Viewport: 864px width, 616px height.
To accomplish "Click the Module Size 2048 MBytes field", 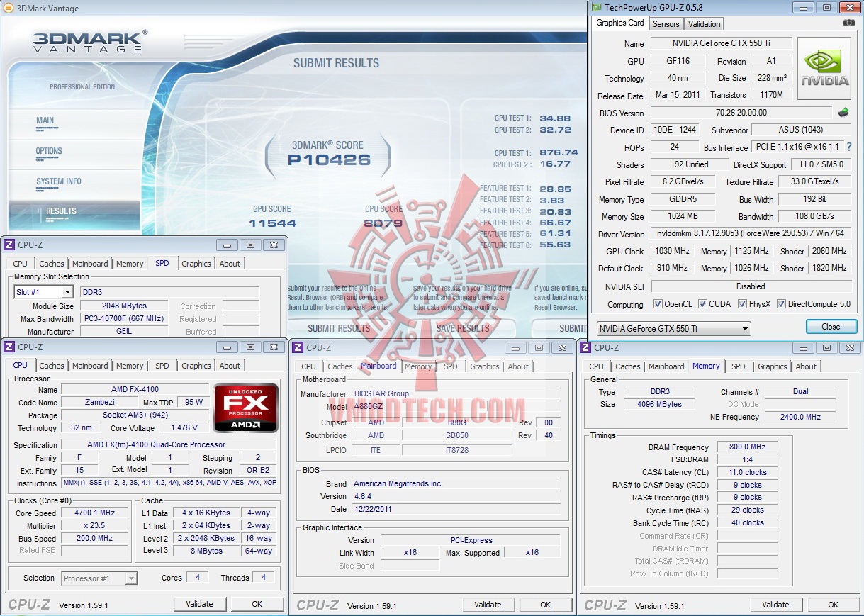I will coord(124,306).
